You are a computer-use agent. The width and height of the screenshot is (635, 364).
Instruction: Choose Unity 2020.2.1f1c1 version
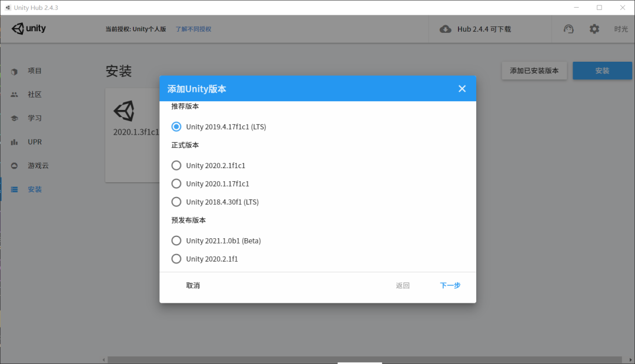coord(176,165)
